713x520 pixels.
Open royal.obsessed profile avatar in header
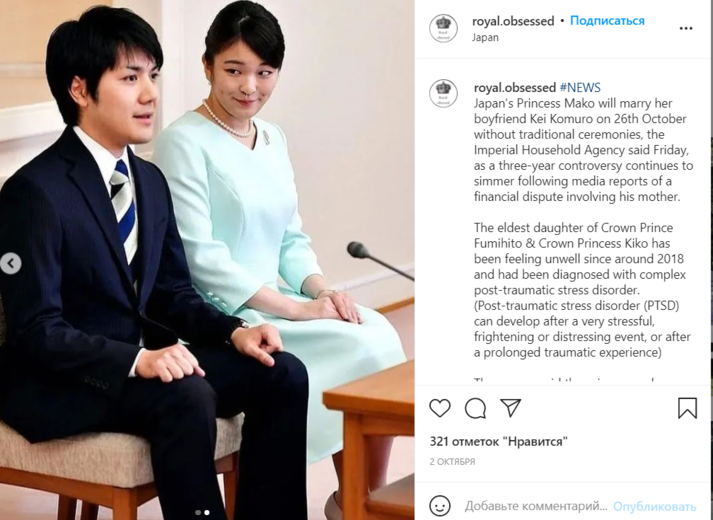tap(443, 28)
